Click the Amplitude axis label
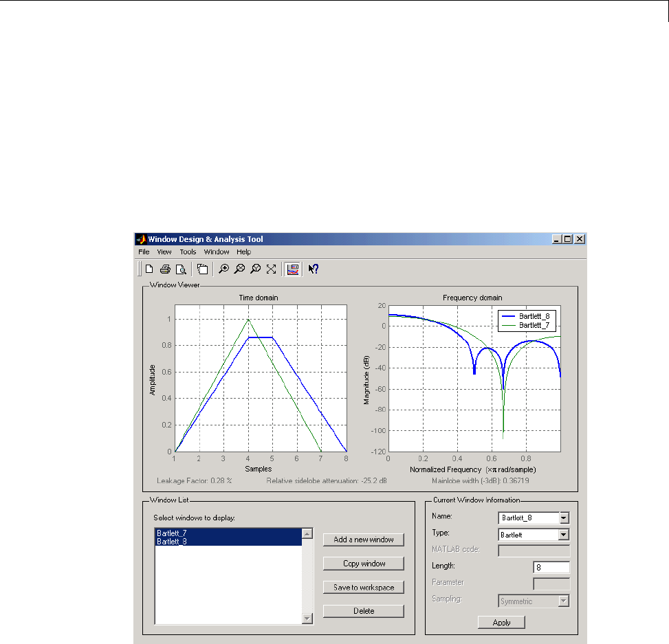 [x=153, y=380]
